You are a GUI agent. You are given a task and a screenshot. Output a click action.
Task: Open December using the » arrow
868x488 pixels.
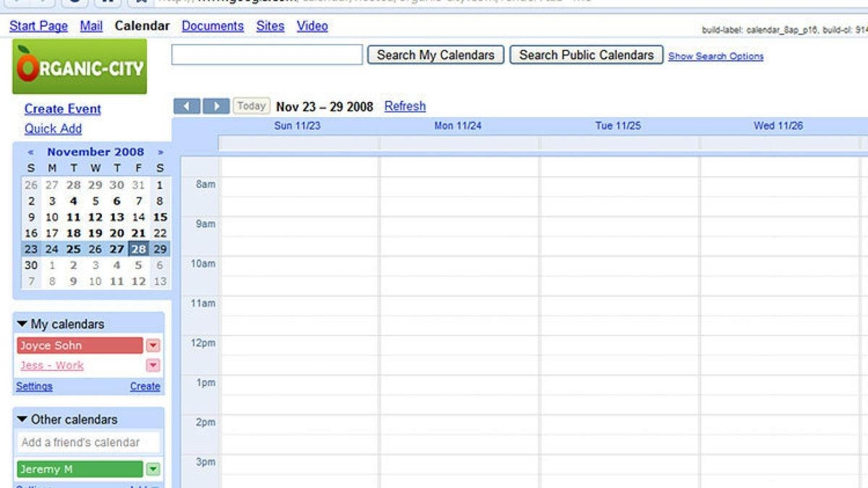pos(162,152)
